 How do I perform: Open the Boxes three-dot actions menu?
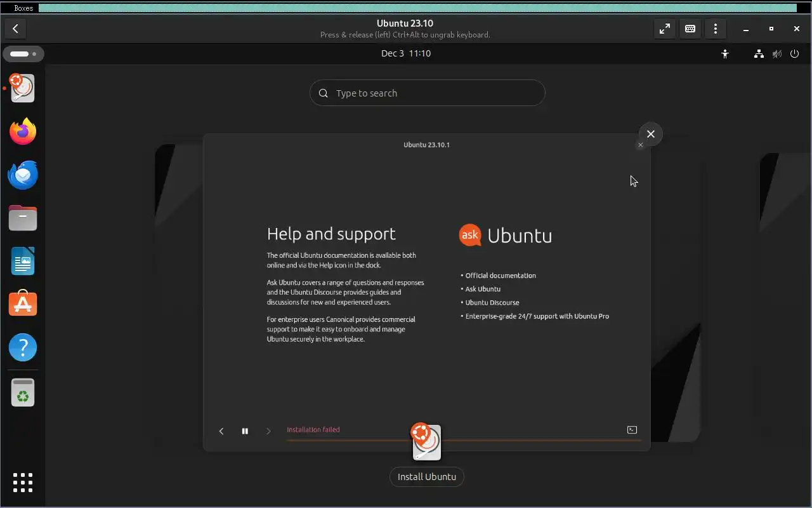[716, 29]
